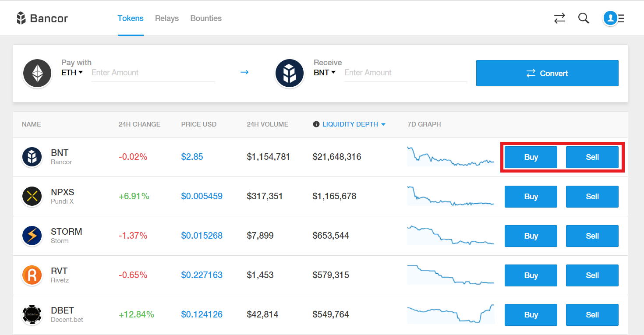Image resolution: width=644 pixels, height=335 pixels.
Task: Open the RVT 7-day graph
Action: [451, 275]
